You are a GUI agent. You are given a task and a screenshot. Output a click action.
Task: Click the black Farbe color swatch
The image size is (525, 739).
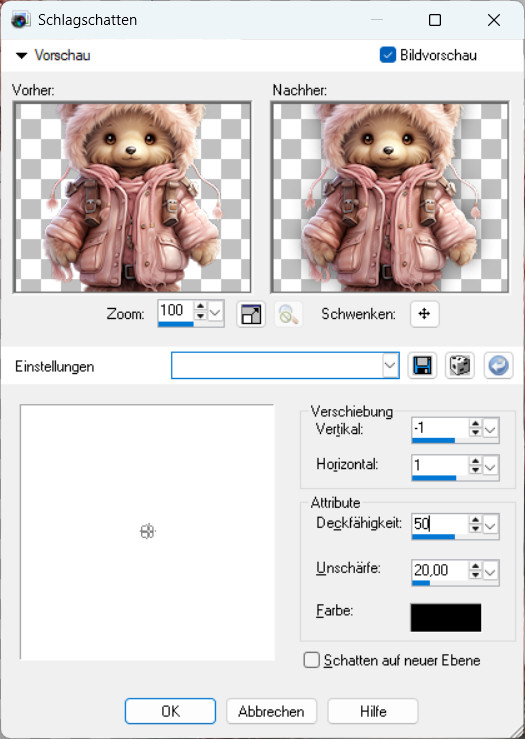pos(446,617)
